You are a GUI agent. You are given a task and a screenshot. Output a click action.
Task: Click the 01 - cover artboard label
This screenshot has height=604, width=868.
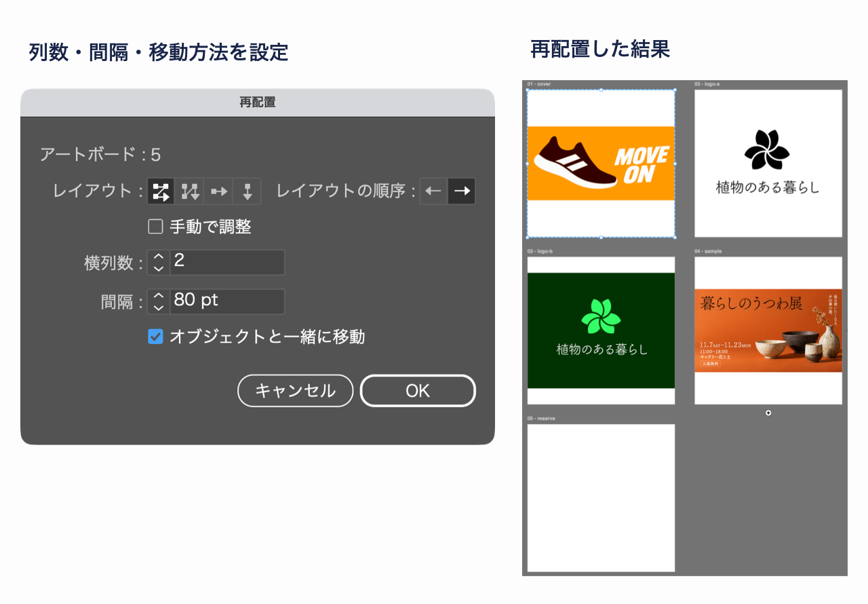click(539, 84)
